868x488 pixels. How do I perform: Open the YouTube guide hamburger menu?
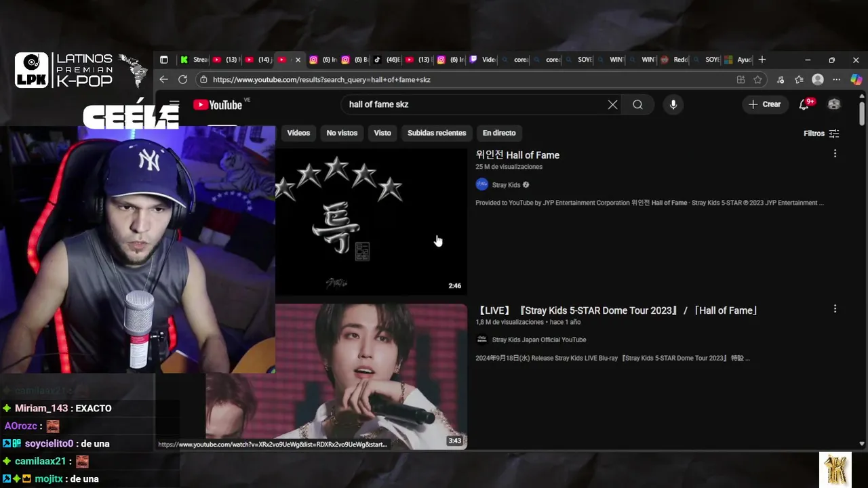coord(174,104)
